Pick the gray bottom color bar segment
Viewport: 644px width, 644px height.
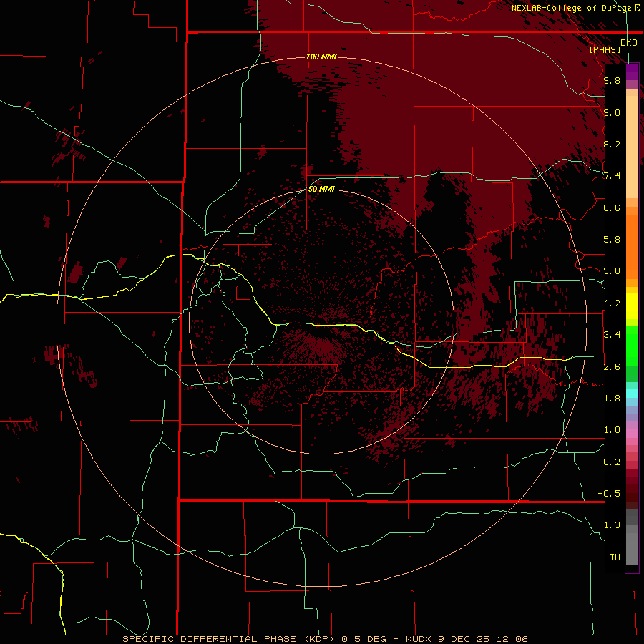[x=632, y=546]
